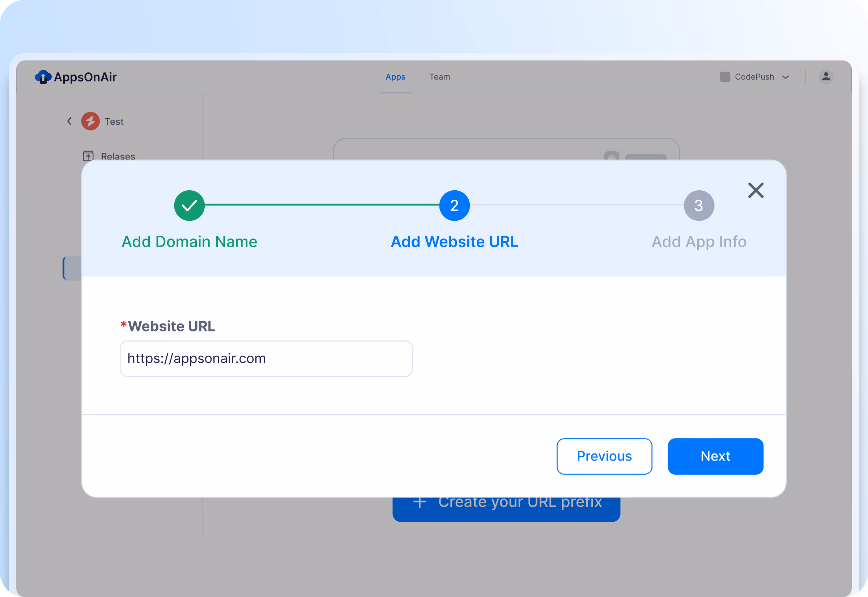Screen dimensions: 868x597
Task: Click the AppsOnAir cloud logo
Action: click(x=43, y=77)
